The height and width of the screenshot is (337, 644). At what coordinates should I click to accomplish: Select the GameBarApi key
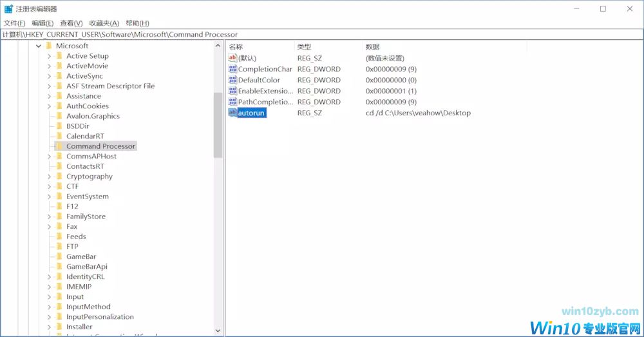pos(87,266)
